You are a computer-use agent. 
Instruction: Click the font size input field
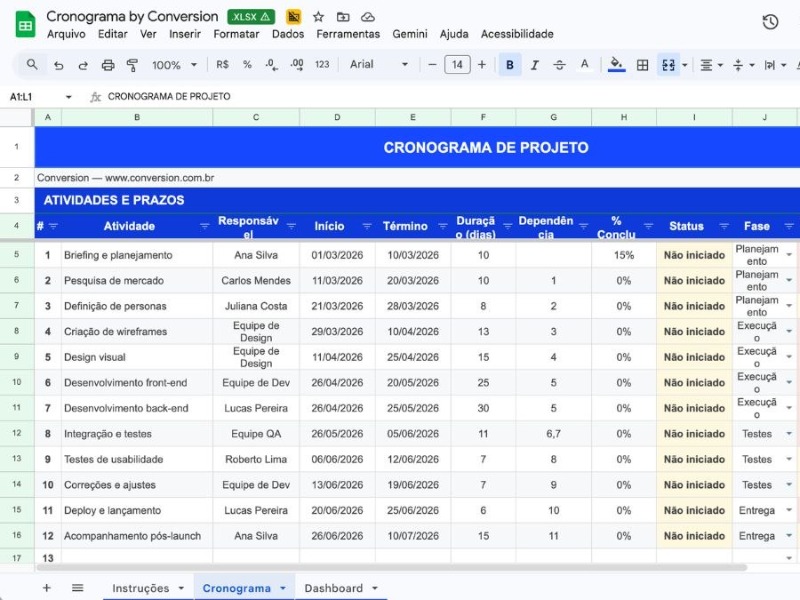pos(457,65)
